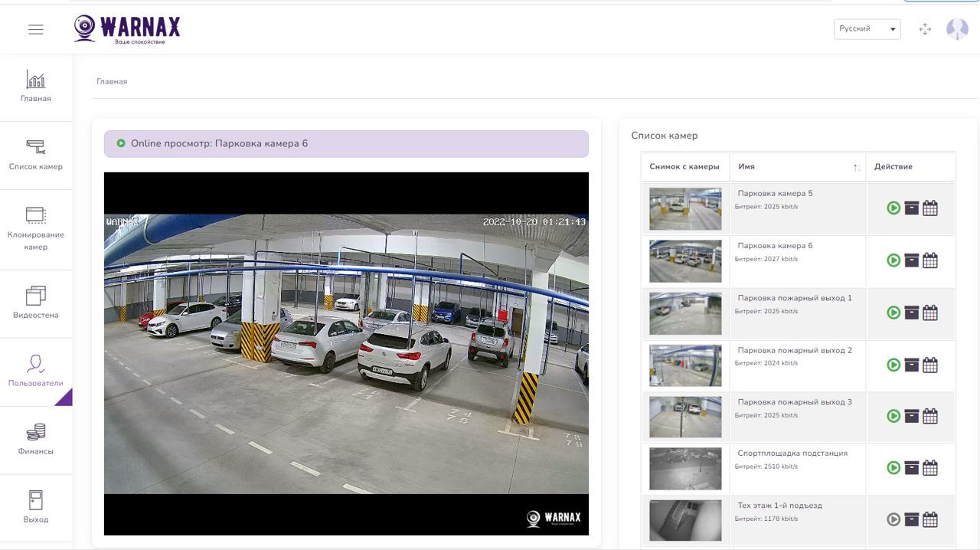Open calendar for Парковка пожарный выход 1

pos(930,313)
